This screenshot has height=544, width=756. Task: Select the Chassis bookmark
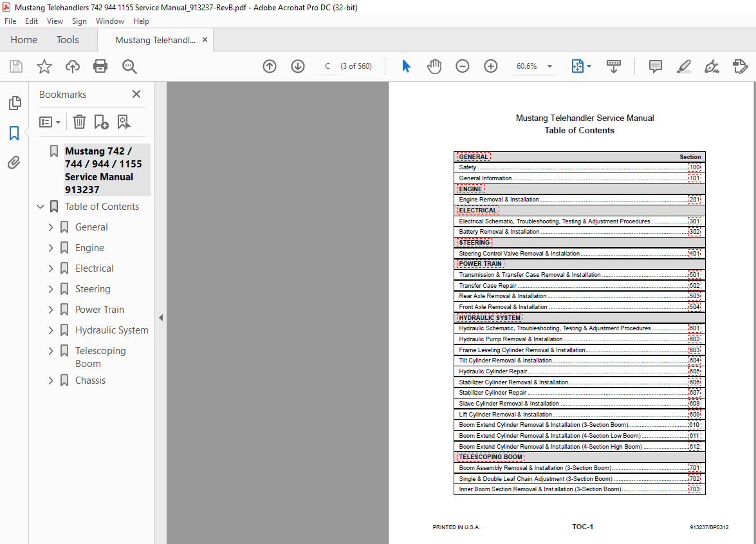[x=90, y=380]
